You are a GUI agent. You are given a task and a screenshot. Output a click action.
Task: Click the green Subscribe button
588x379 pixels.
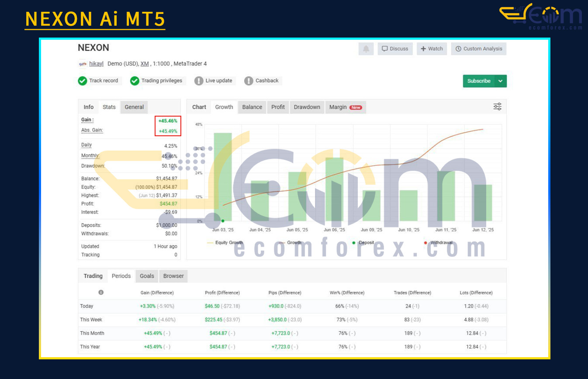pyautogui.click(x=479, y=81)
